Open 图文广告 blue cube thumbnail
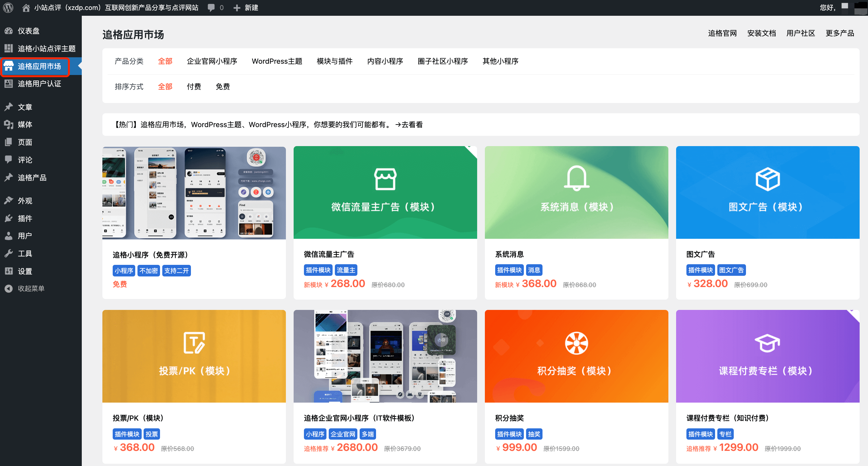Screen dimensions: 868x466 point(768,192)
